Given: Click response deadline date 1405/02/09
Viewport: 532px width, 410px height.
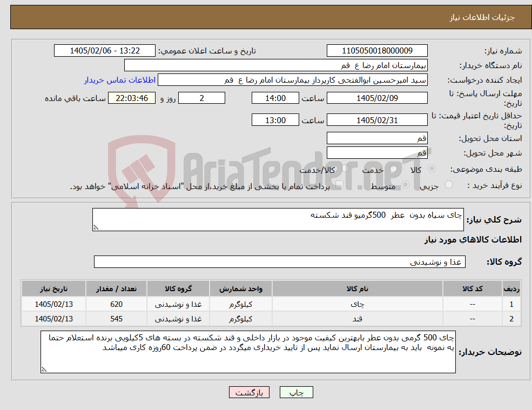Looking at the screenshot, I should point(377,98).
